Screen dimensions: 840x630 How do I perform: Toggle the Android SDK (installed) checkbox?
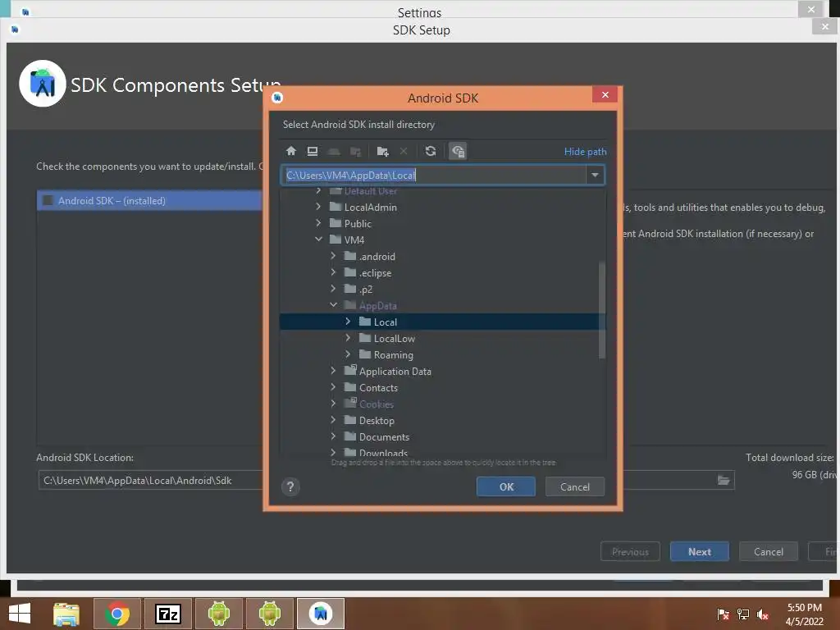tap(48, 200)
